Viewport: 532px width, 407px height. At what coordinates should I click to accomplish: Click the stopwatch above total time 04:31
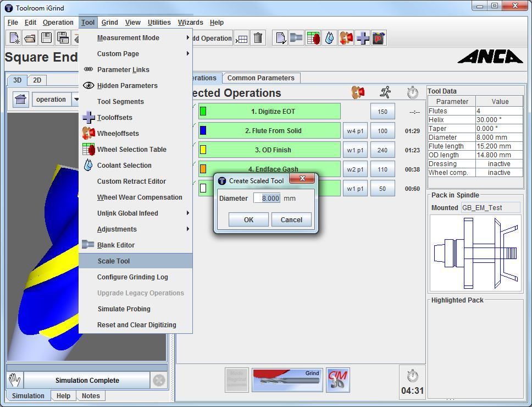tap(413, 376)
